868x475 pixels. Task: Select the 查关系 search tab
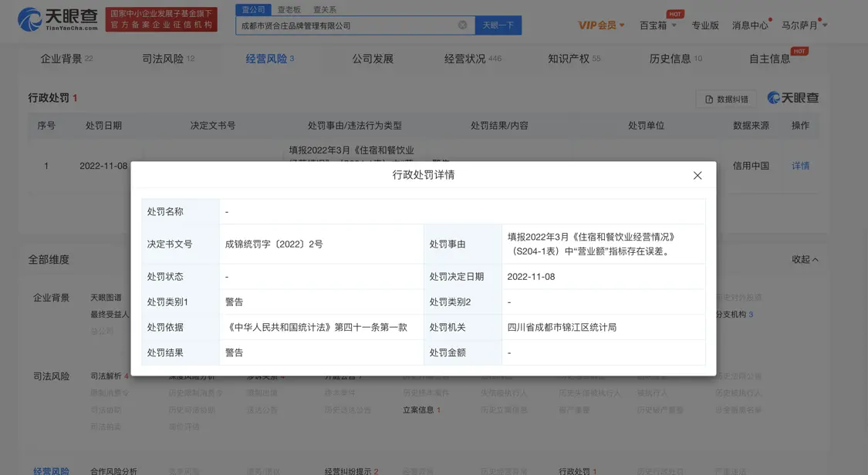click(324, 9)
